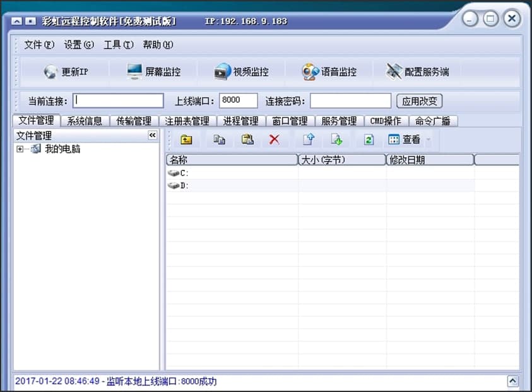Click the first small title-bar icon at far left
The height and width of the screenshot is (392, 532).
[x=16, y=21]
